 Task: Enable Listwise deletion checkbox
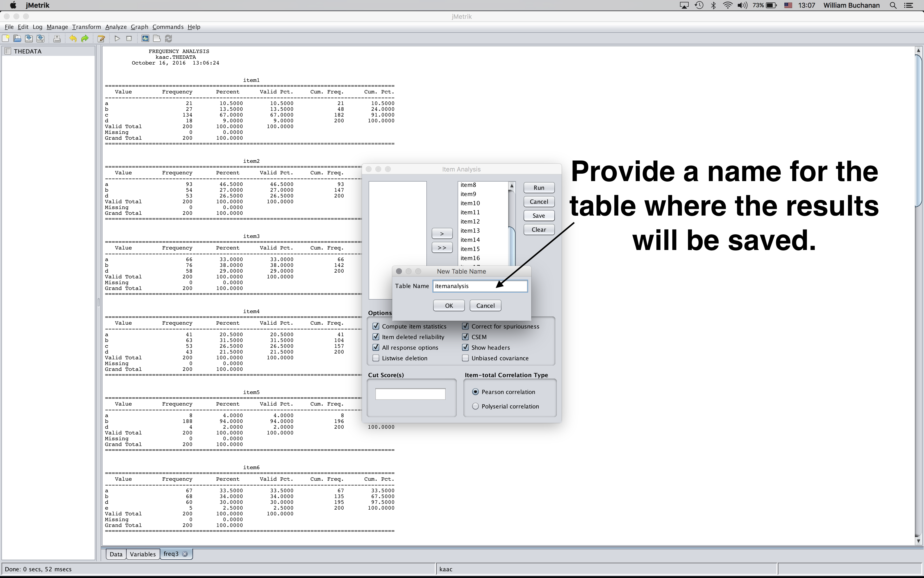(x=376, y=358)
